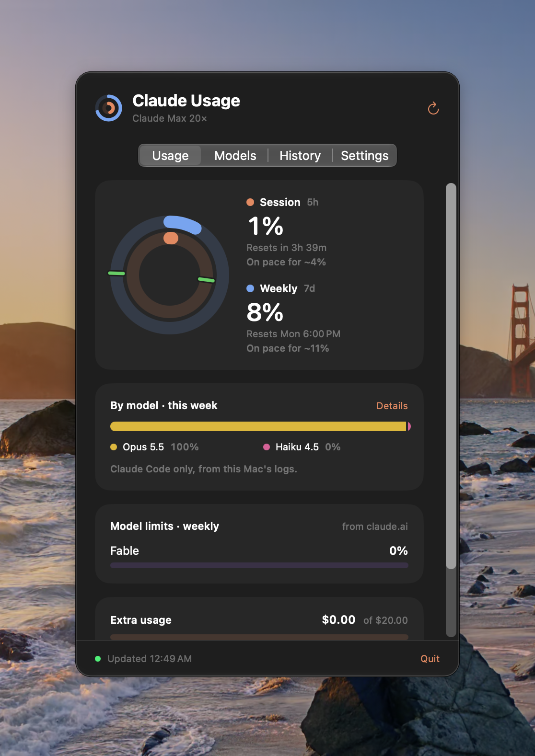Click the 'Opus 5.5 100%' label
The width and height of the screenshot is (535, 756).
[x=161, y=447]
